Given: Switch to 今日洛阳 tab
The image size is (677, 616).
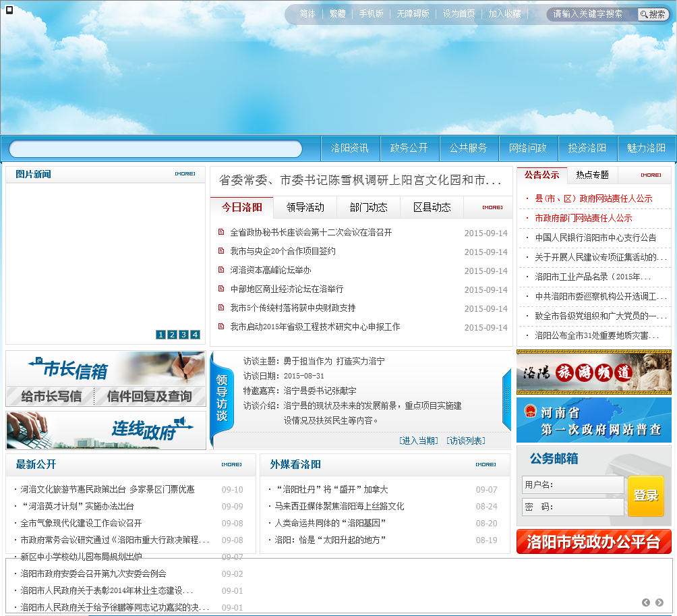Looking at the screenshot, I should 242,207.
